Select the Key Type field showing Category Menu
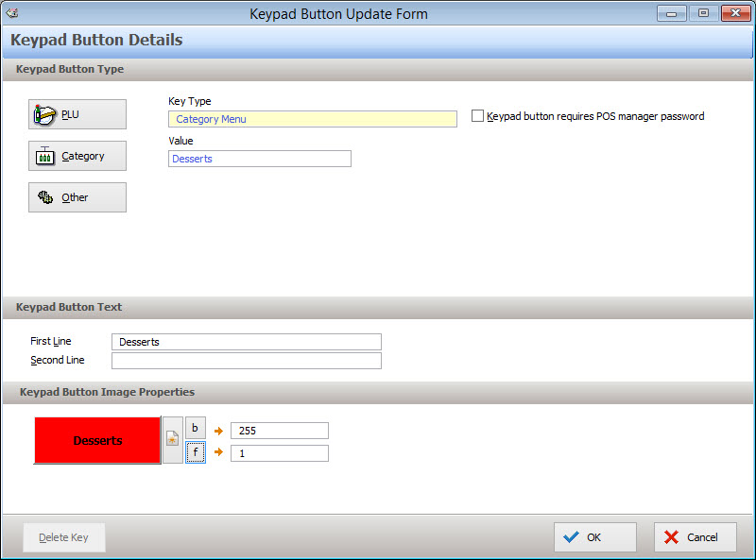Screen dimensions: 756x560 [x=312, y=120]
